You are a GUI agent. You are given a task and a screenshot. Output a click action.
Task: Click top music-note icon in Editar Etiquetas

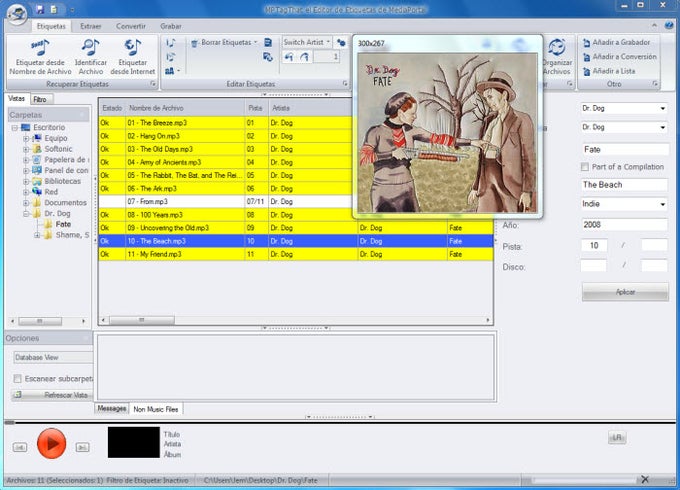(x=171, y=42)
